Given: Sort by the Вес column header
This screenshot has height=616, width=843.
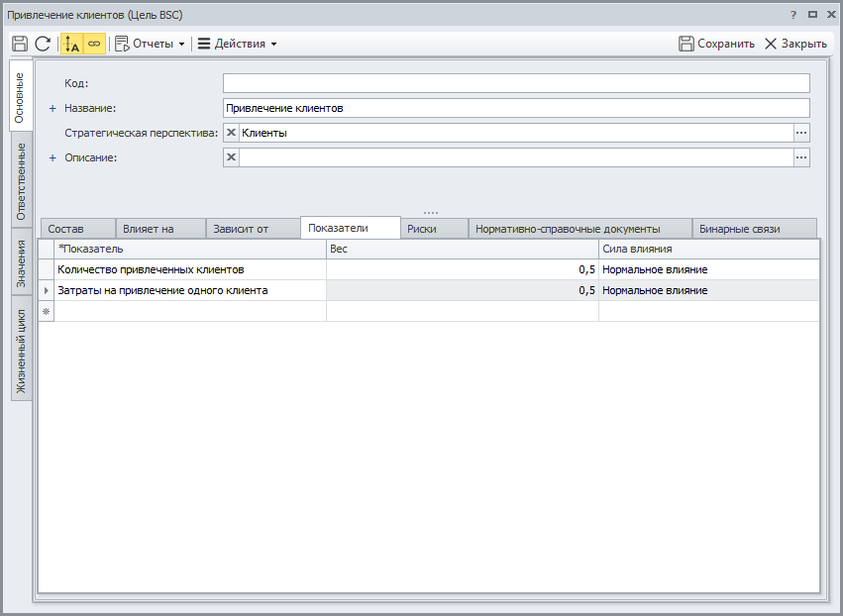Looking at the screenshot, I should tap(462, 249).
